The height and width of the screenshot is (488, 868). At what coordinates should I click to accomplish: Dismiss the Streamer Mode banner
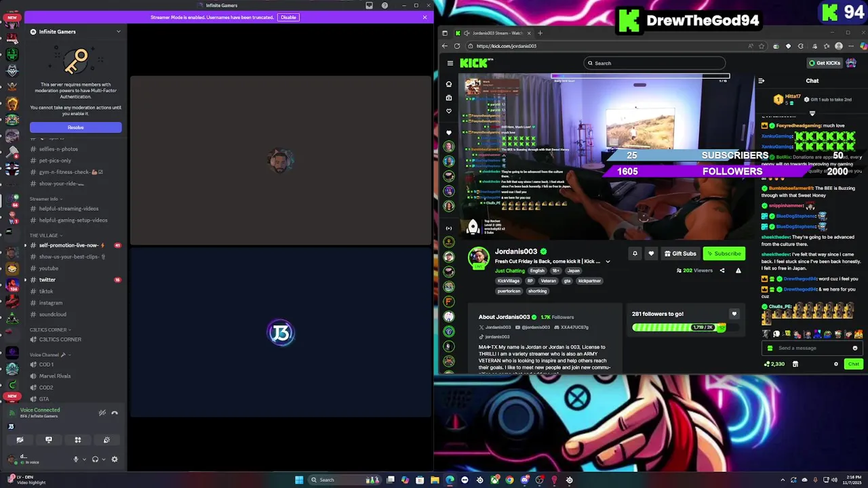[425, 17]
